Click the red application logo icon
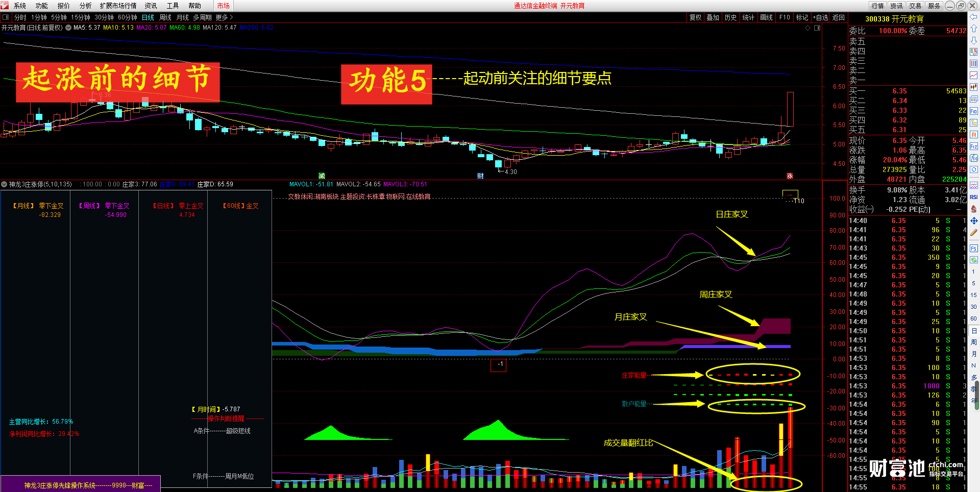The image size is (980, 492). click(5, 5)
